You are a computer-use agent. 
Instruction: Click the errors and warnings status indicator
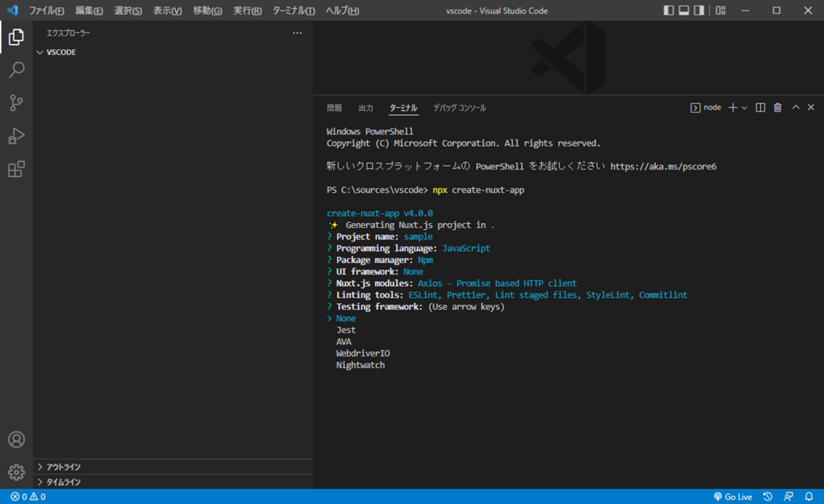28,496
